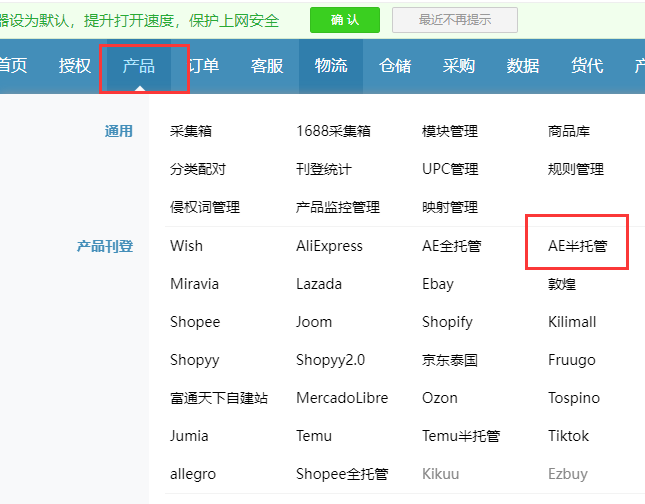Select MercadoLibre listing platform
Image resolution: width=645 pixels, height=504 pixels.
point(342,398)
